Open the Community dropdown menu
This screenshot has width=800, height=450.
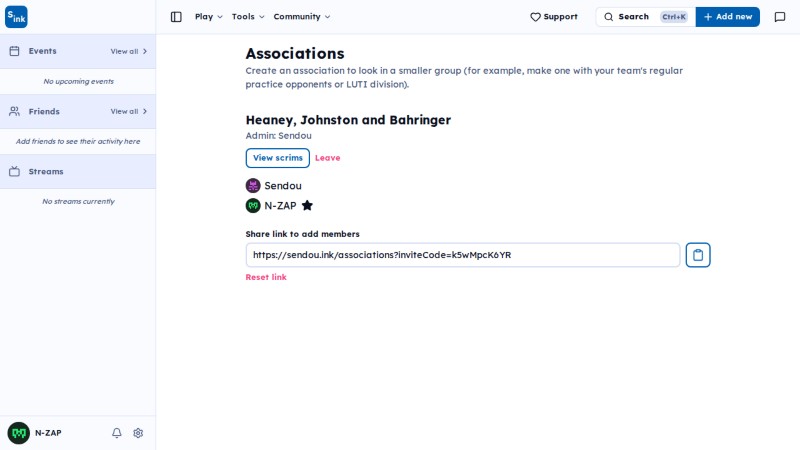(x=302, y=17)
